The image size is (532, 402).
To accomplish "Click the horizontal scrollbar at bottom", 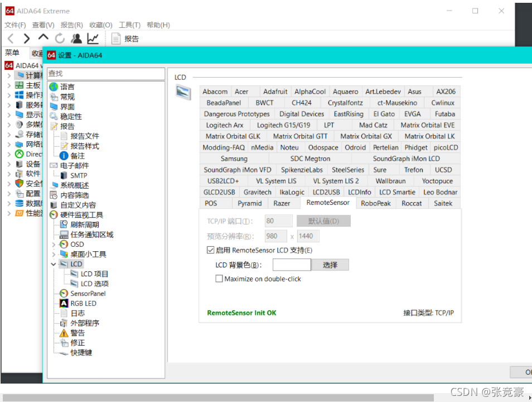I will 218,398.
